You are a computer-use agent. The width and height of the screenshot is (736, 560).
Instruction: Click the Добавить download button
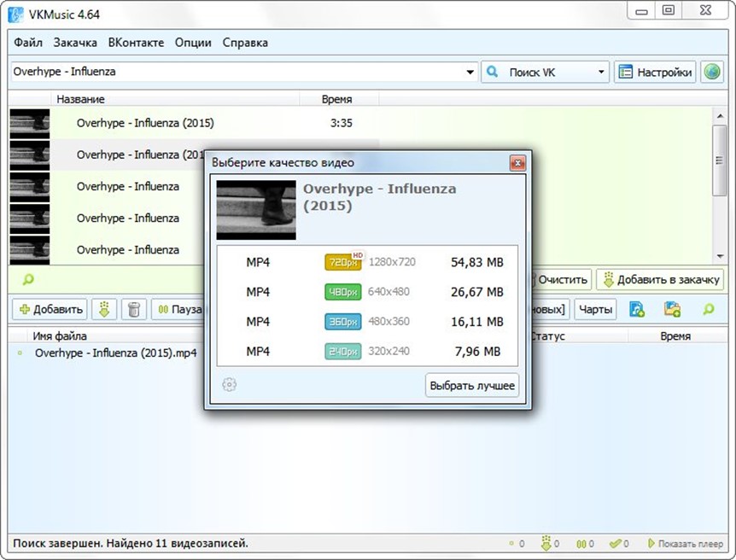click(x=50, y=309)
